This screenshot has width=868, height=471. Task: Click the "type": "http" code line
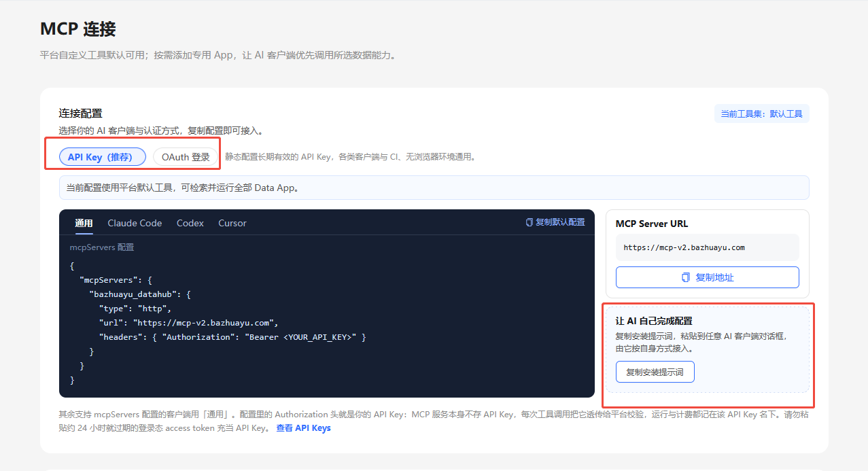tap(135, 309)
